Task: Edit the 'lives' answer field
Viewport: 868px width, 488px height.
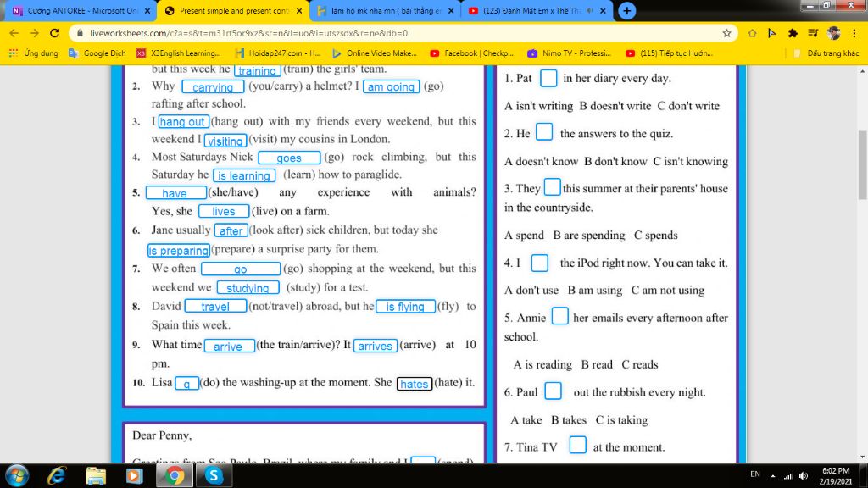Action: click(224, 211)
